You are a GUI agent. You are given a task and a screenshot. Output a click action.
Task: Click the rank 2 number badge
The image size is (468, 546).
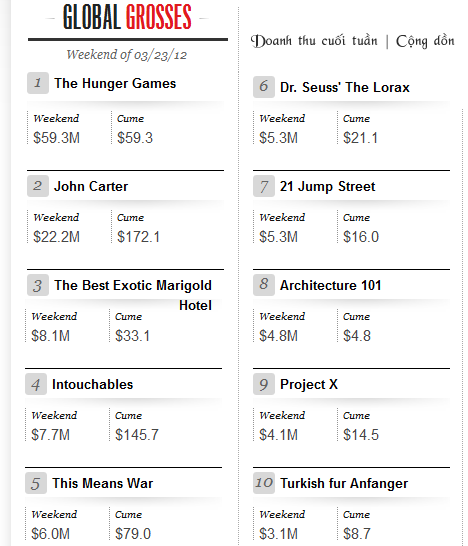coord(38,186)
